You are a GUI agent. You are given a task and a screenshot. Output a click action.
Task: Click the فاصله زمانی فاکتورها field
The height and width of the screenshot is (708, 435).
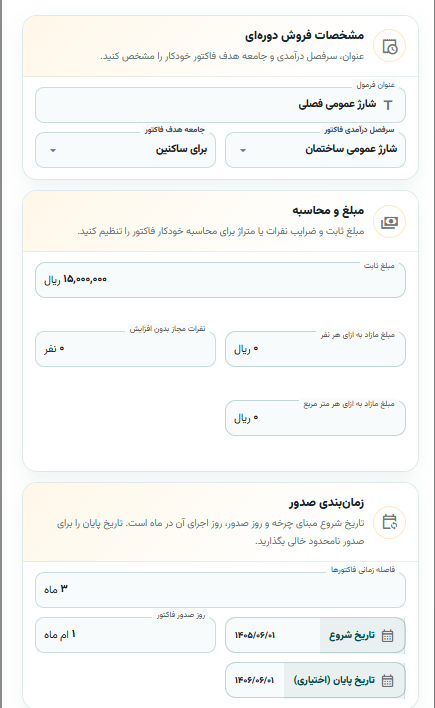pyautogui.click(x=220, y=590)
